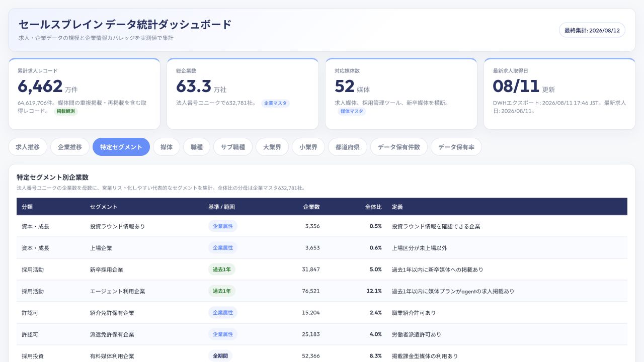Click the company count 31,847
The height and width of the screenshot is (362, 644).
[311, 269]
